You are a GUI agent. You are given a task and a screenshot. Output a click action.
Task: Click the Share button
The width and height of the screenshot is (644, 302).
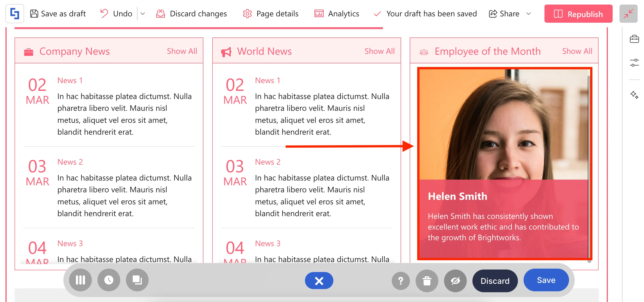pos(504,14)
